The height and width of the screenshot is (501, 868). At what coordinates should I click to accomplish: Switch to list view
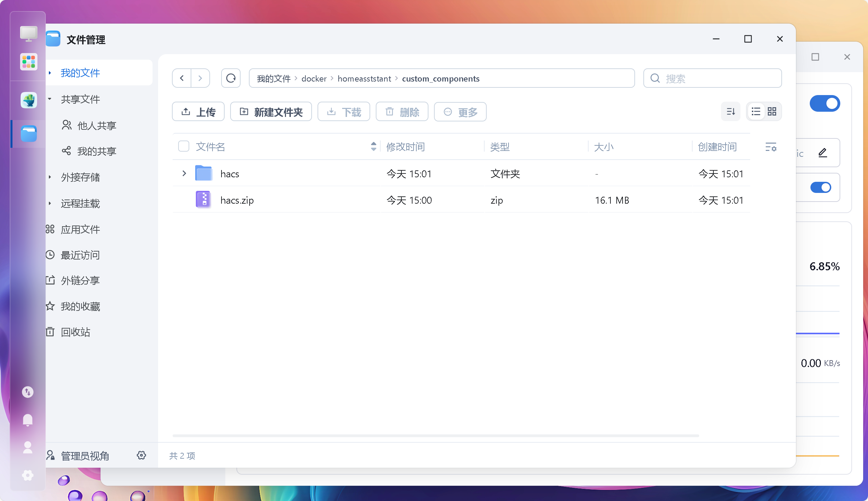[756, 111]
